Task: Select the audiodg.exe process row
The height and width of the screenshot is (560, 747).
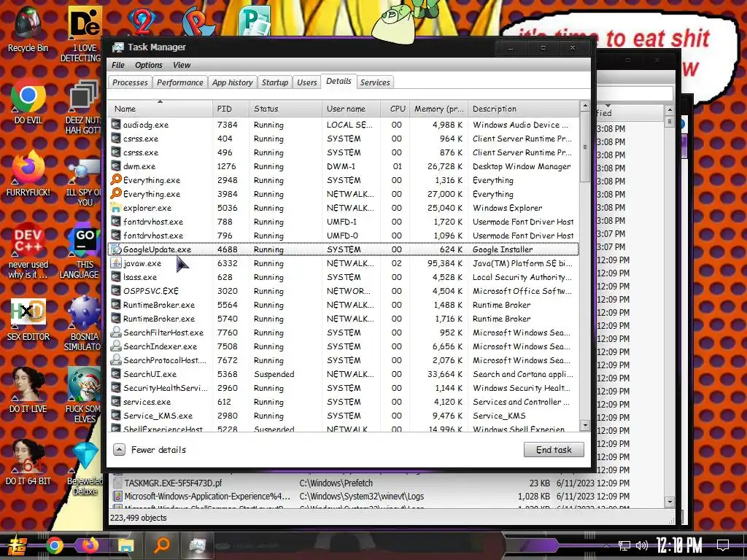Action: 344,125
